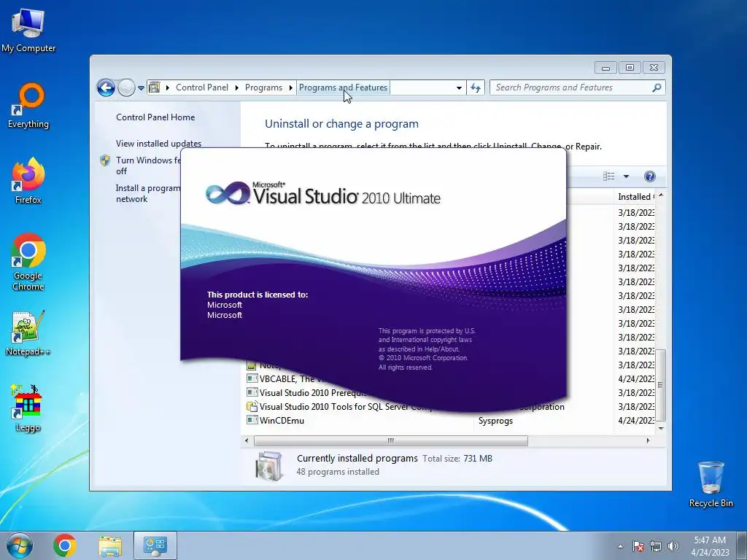The height and width of the screenshot is (560, 747).
Task: Open the view options dropdown arrow
Action: click(x=626, y=176)
